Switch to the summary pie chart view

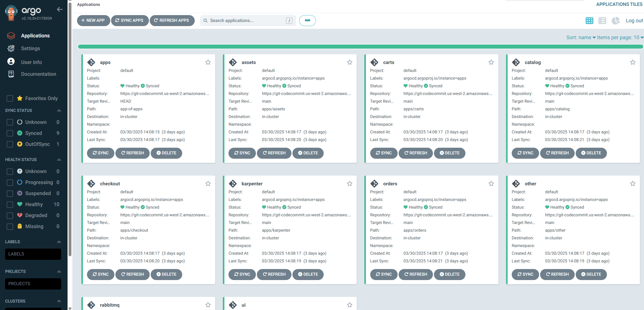coord(615,20)
